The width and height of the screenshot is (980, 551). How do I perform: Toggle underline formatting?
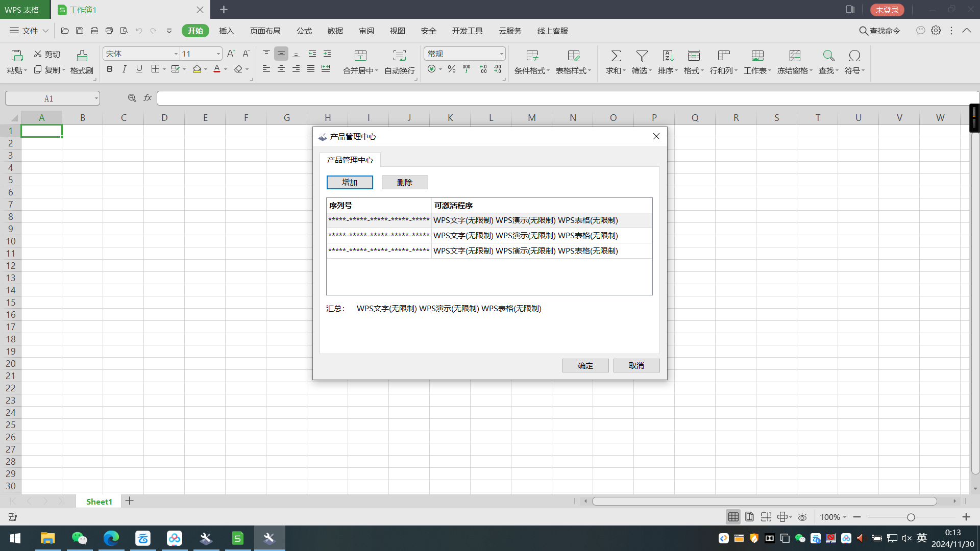(139, 69)
